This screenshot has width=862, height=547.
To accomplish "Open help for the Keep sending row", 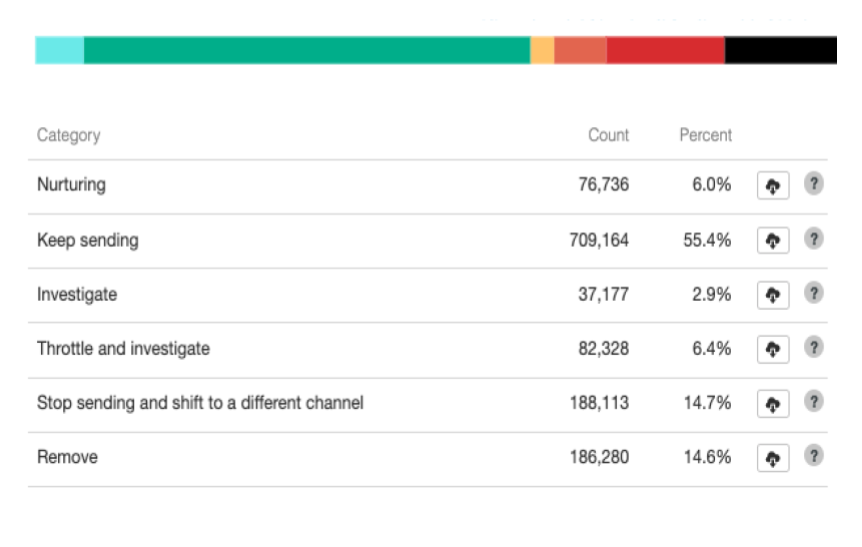I will tap(814, 240).
